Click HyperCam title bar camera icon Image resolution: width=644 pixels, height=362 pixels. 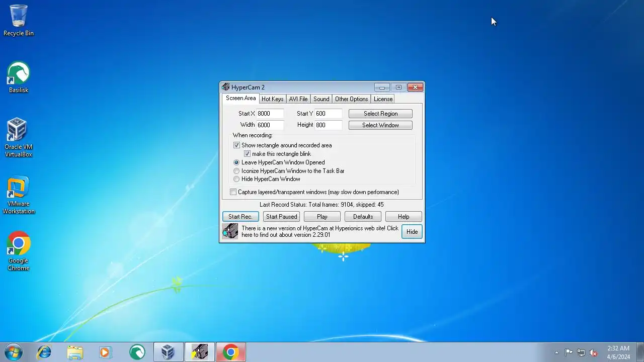tap(225, 87)
